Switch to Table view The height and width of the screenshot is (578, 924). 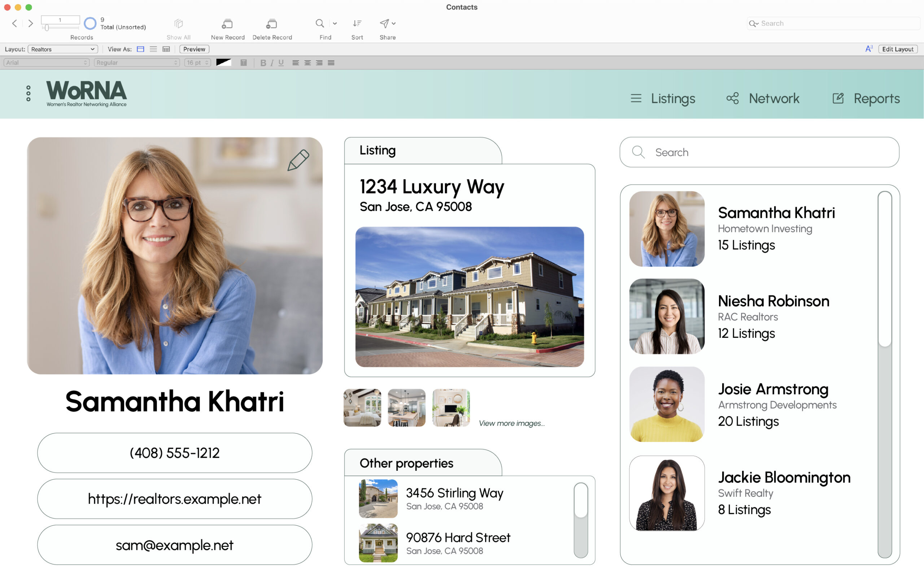166,49
